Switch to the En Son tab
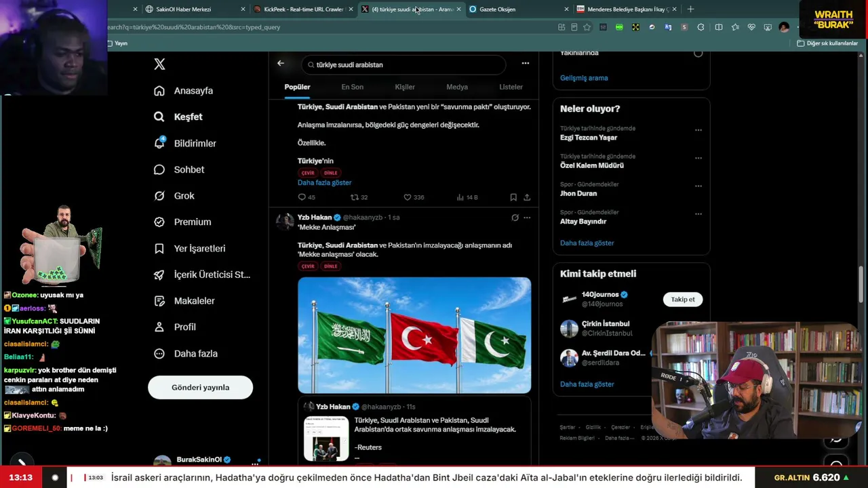Screen dimensions: 868x488 (x=352, y=87)
